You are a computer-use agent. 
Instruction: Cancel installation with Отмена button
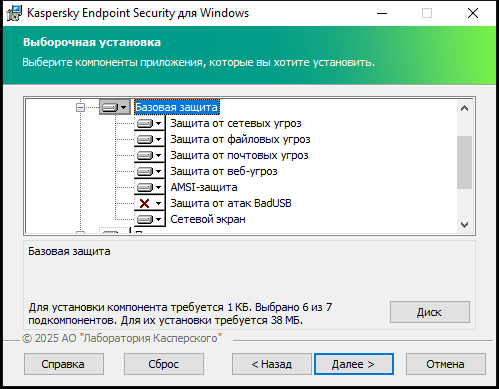(x=446, y=364)
